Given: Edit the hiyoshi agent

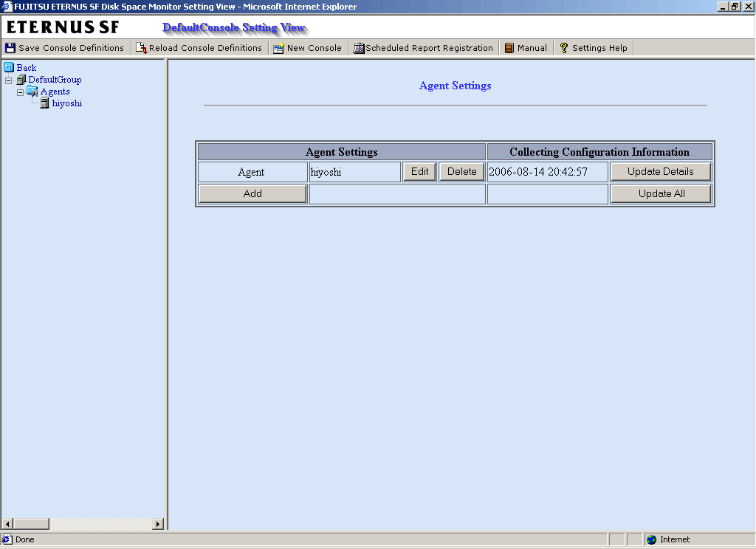Looking at the screenshot, I should [x=419, y=172].
